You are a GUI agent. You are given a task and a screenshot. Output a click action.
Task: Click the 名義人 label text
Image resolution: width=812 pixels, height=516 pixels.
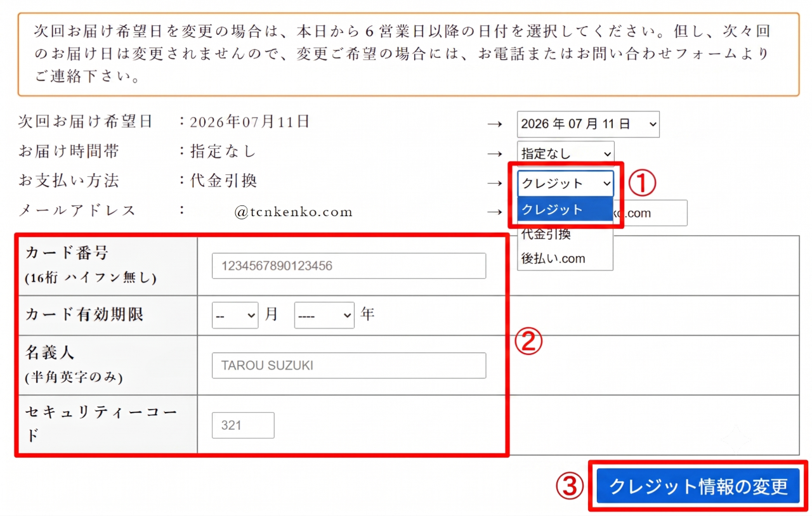tap(50, 352)
